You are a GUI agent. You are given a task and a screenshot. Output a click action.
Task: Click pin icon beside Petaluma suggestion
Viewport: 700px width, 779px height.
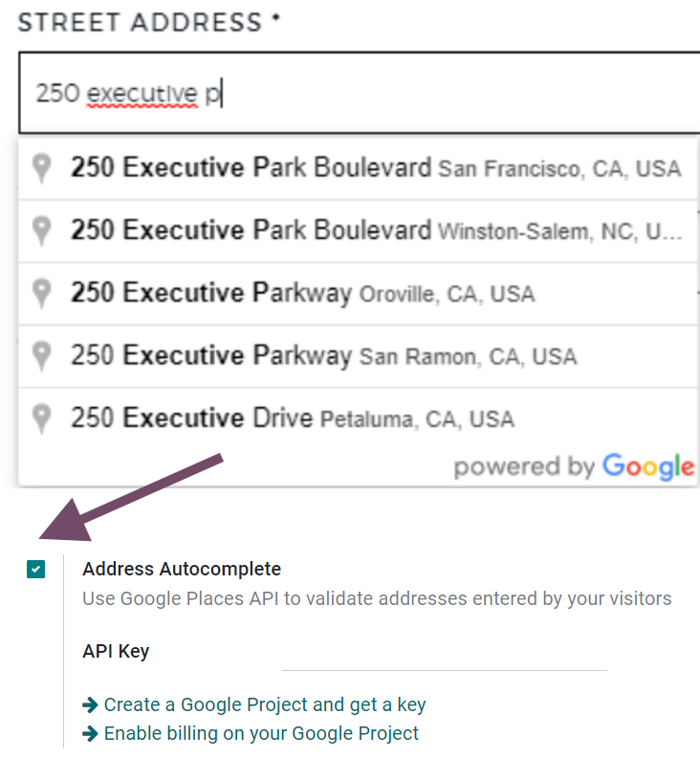pyautogui.click(x=41, y=419)
